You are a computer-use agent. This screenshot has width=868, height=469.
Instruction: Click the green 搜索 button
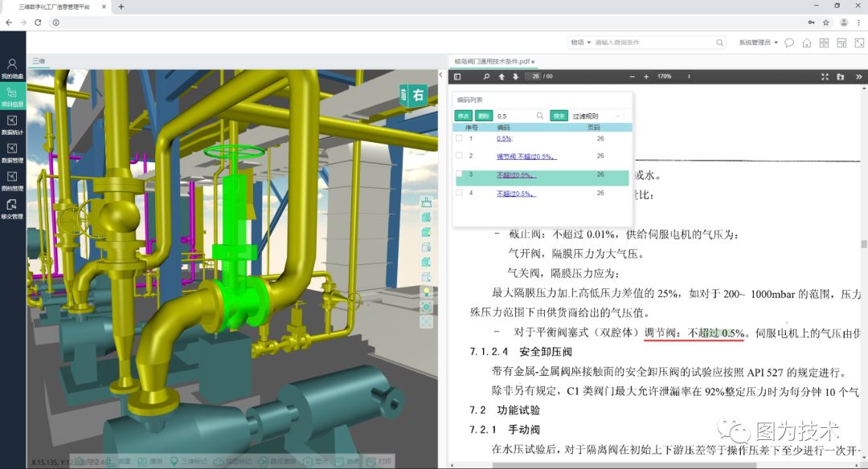click(559, 116)
